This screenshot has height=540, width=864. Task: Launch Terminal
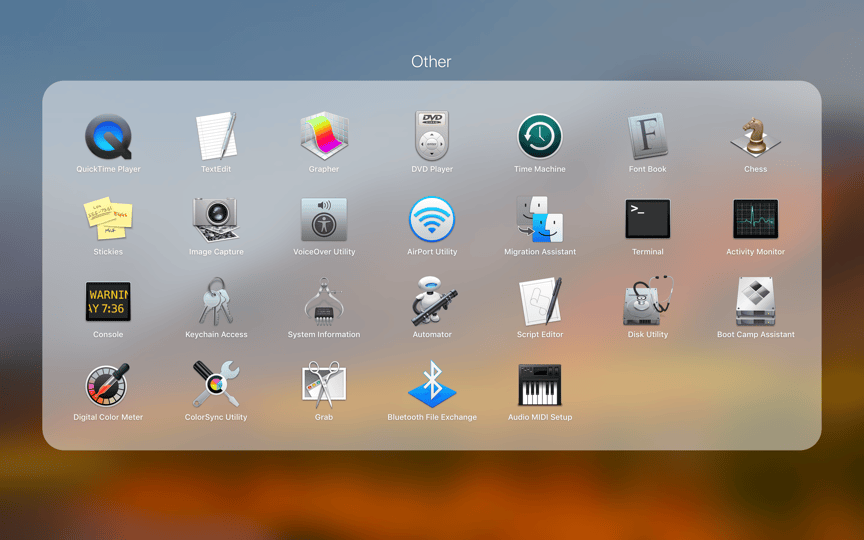tap(647, 219)
